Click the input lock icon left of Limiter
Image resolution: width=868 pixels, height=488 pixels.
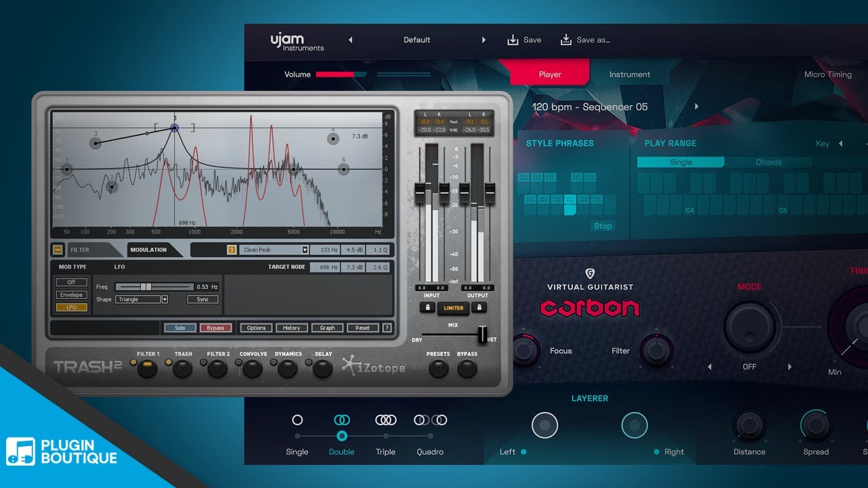[x=427, y=308]
